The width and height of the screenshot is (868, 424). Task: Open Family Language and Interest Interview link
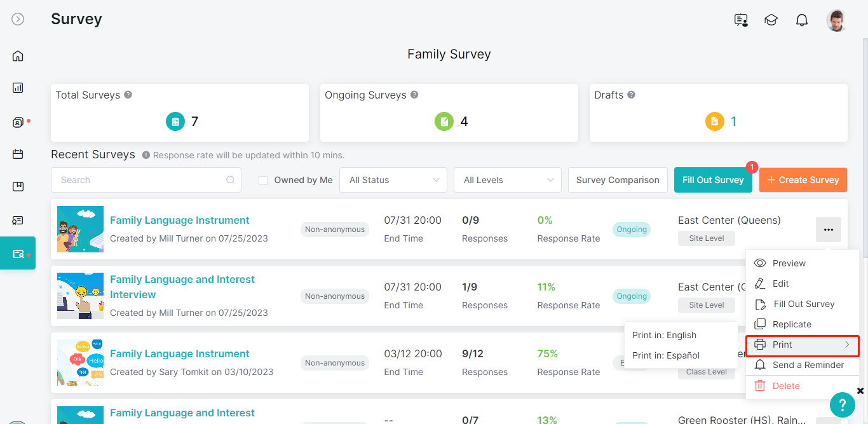(x=182, y=287)
